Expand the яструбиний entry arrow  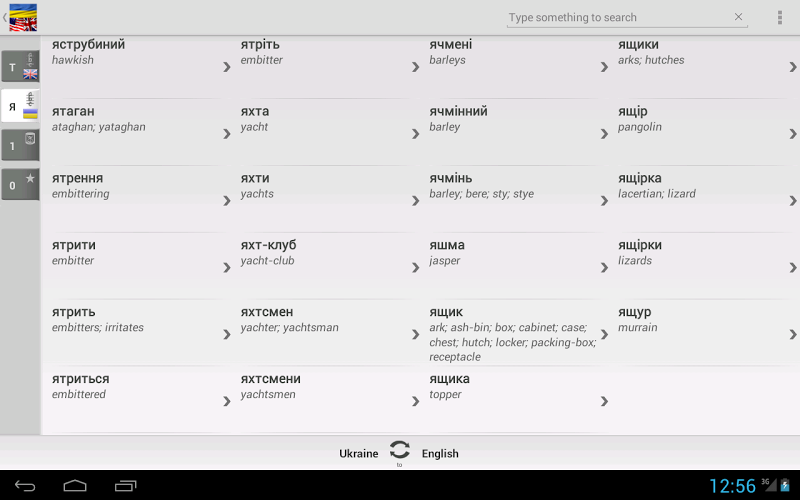point(227,67)
